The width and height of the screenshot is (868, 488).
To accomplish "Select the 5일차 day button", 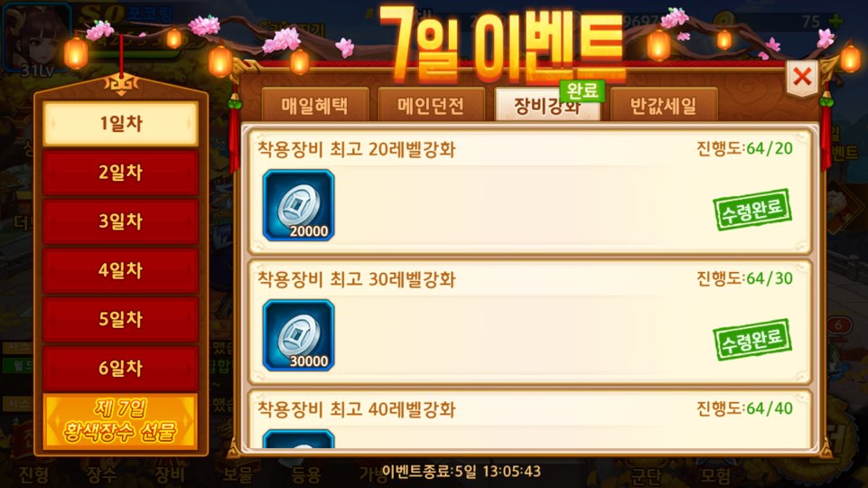I will coord(121,319).
